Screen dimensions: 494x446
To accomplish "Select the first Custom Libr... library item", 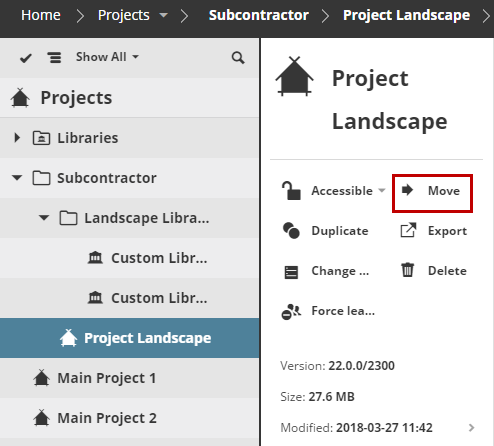I will [x=130, y=258].
